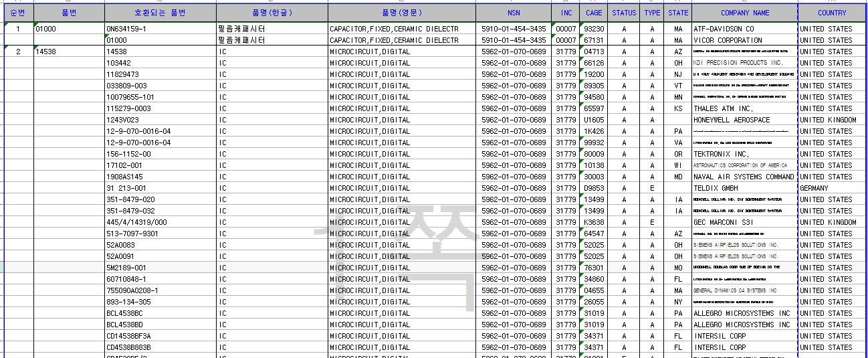The height and width of the screenshot is (358, 868).
Task: Select part number cell 445/4/14319/000
Action: [160, 222]
